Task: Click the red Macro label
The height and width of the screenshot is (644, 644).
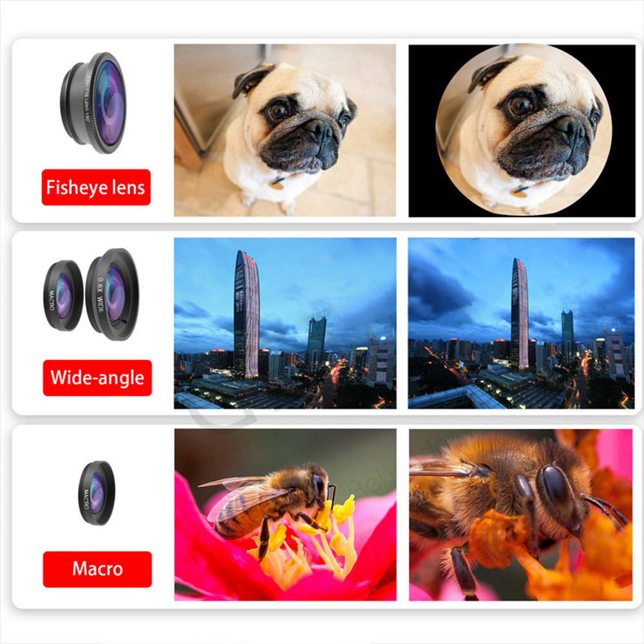Action: click(x=97, y=569)
